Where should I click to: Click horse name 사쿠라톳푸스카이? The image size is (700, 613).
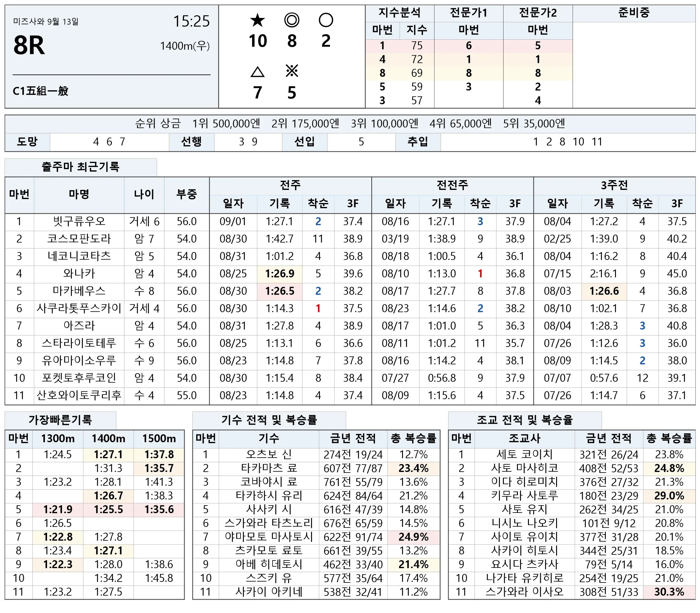[x=79, y=309]
